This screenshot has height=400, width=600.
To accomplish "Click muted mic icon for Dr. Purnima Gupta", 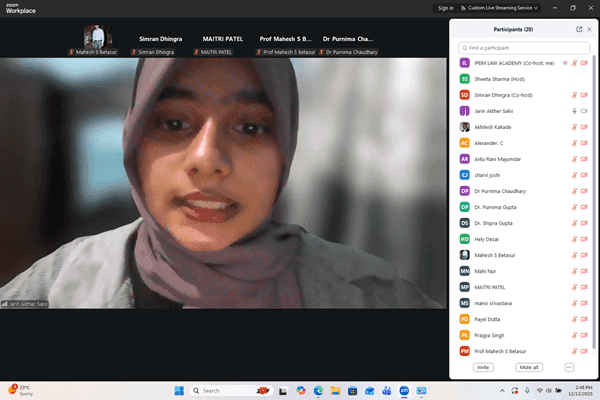I will pos(574,207).
